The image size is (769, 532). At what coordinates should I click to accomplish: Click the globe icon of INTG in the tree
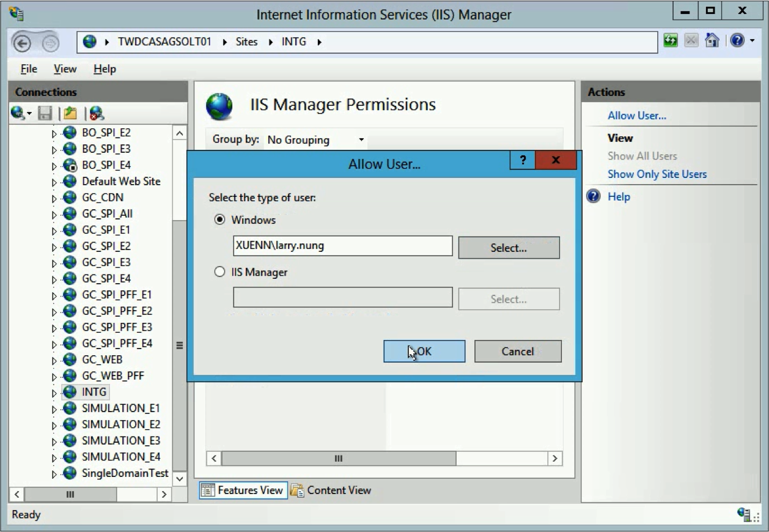pyautogui.click(x=70, y=392)
